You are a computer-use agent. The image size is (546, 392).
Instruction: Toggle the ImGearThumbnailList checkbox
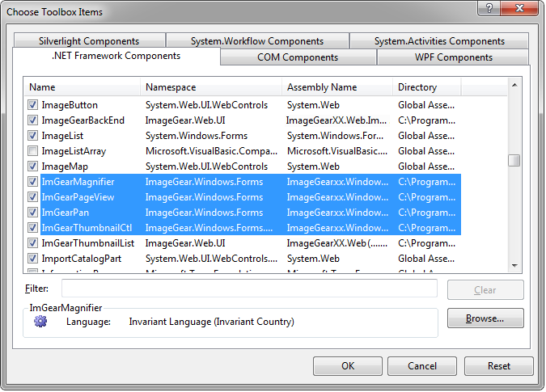32,243
